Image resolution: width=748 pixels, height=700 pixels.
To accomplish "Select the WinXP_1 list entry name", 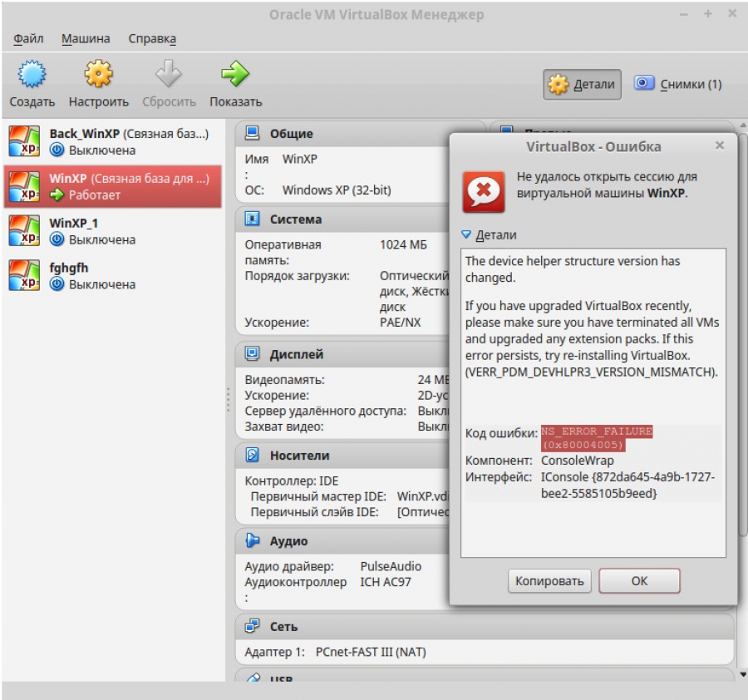I will 73,223.
